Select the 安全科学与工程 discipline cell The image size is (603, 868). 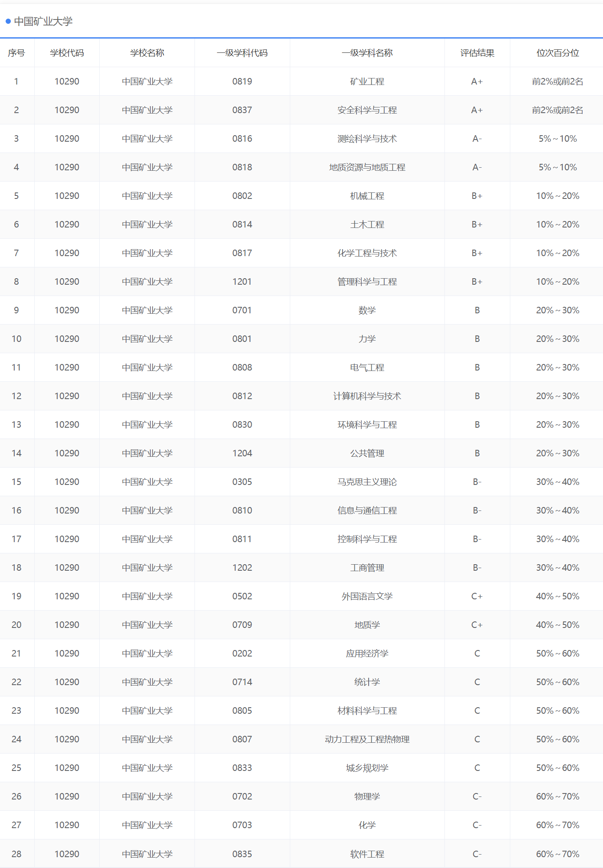click(x=367, y=110)
